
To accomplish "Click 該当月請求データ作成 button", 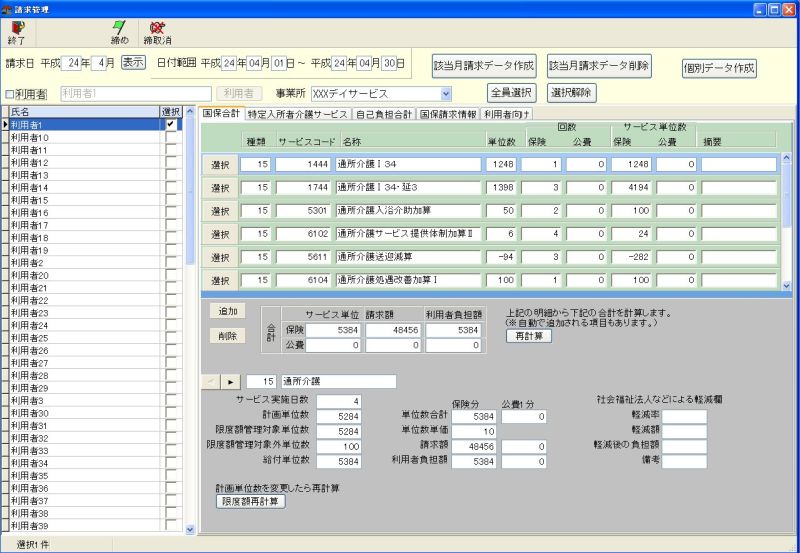I will click(484, 66).
